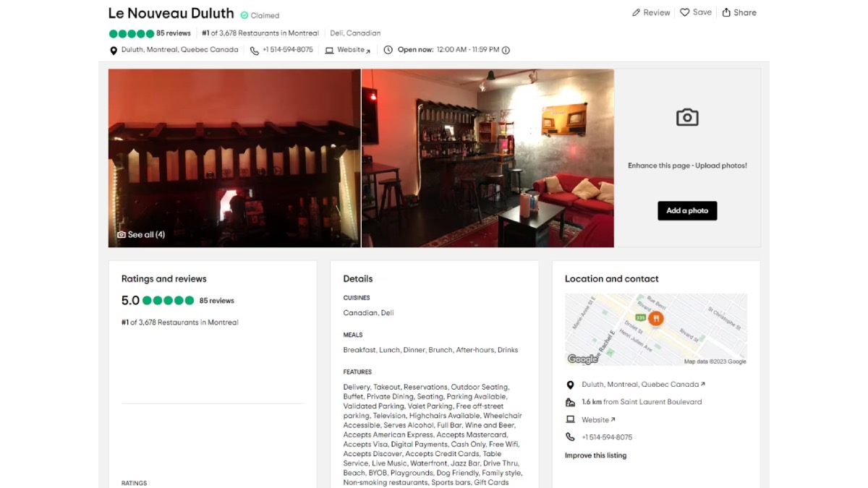
Task: Click the header location pin icon
Action: pos(113,50)
